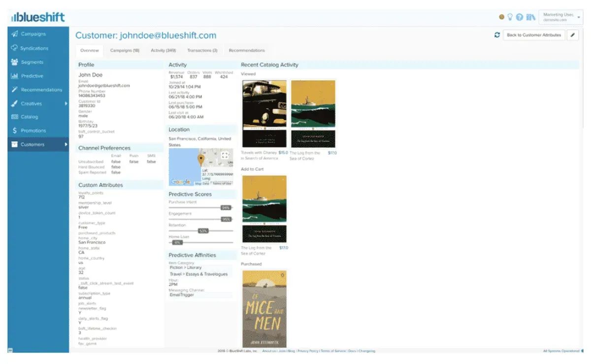Open the Promotions dollar-sign menu item
The width and height of the screenshot is (591, 364).
click(x=33, y=131)
